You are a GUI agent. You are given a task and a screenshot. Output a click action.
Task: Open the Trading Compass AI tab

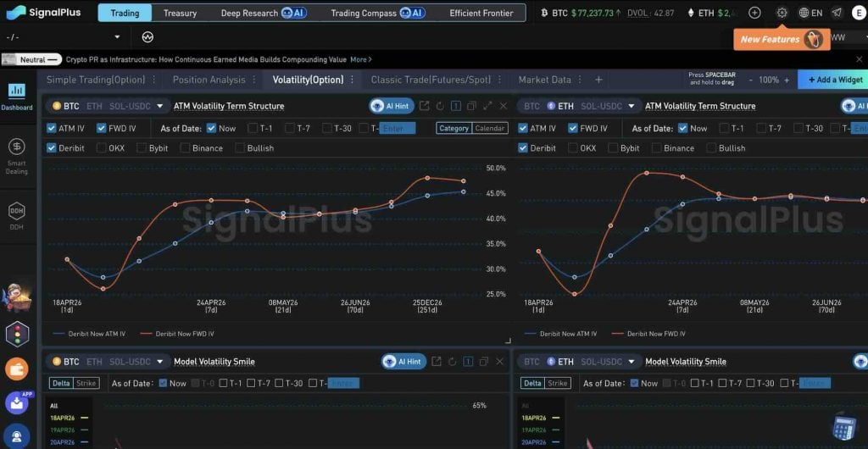(x=378, y=13)
